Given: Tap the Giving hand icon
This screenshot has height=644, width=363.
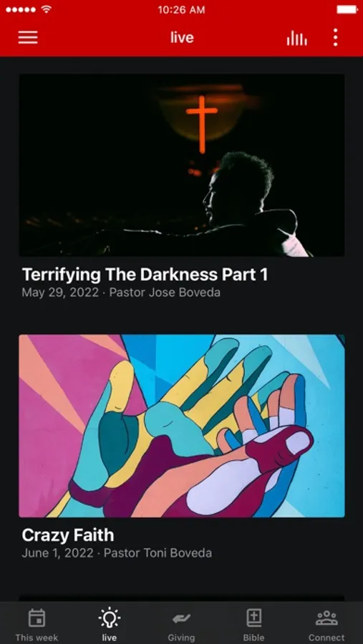Looking at the screenshot, I should pos(181,618).
